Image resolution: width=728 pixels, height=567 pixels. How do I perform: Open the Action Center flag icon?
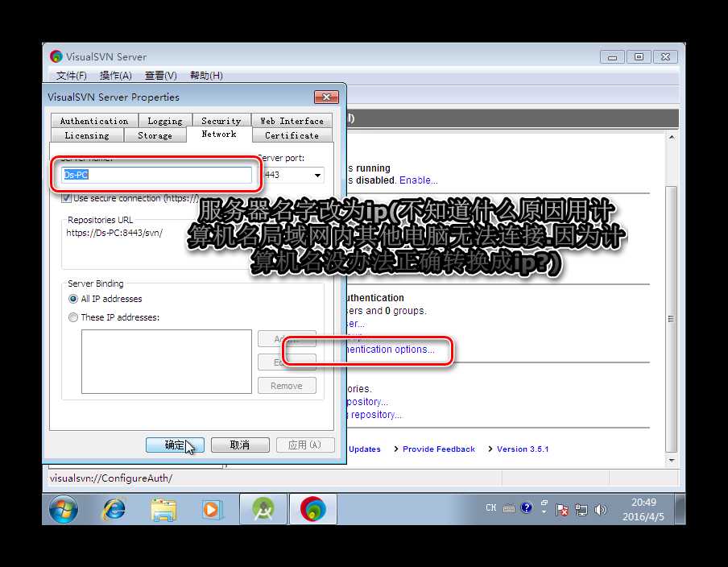562,510
